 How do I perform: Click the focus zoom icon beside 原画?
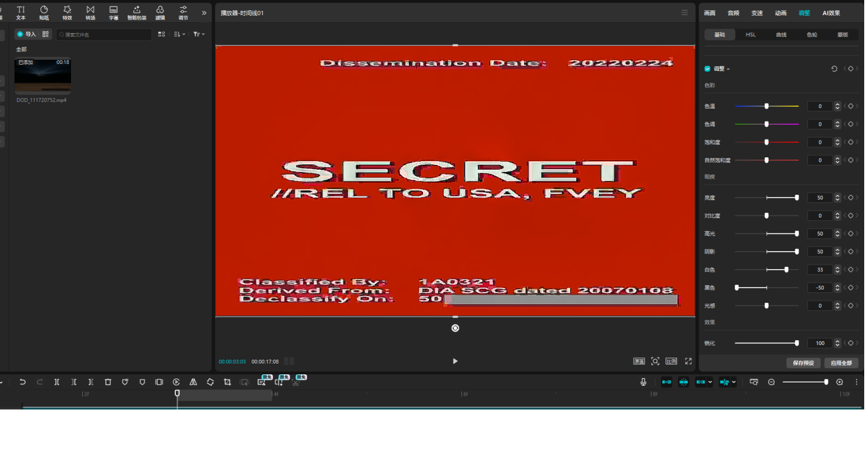tap(655, 361)
